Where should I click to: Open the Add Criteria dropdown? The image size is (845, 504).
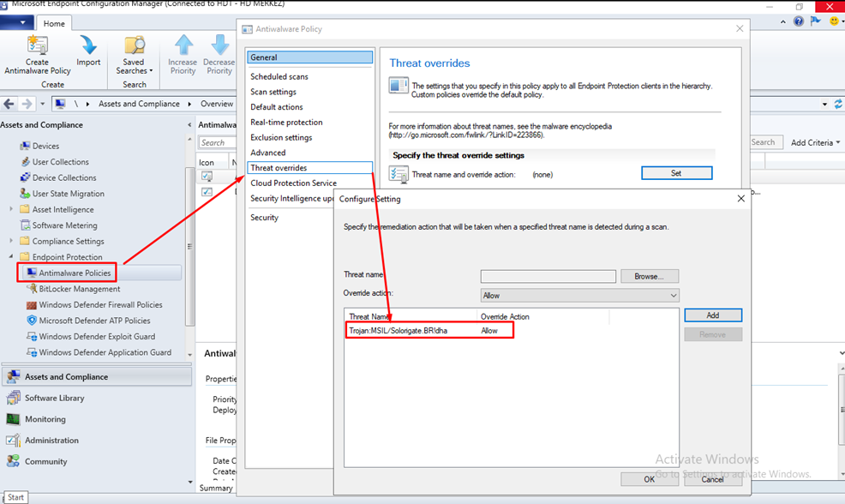click(815, 143)
